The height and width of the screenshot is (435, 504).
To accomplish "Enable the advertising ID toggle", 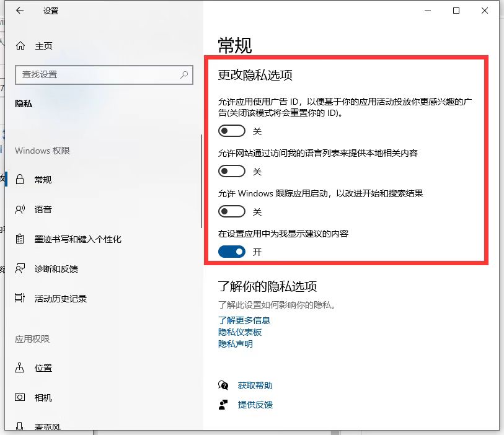I will [232, 130].
